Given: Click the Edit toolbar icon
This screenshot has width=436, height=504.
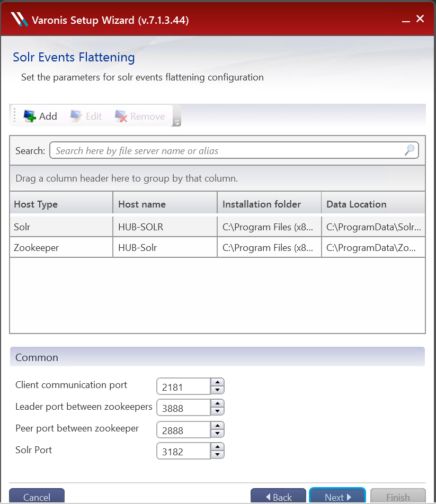Looking at the screenshot, I should pos(76,116).
